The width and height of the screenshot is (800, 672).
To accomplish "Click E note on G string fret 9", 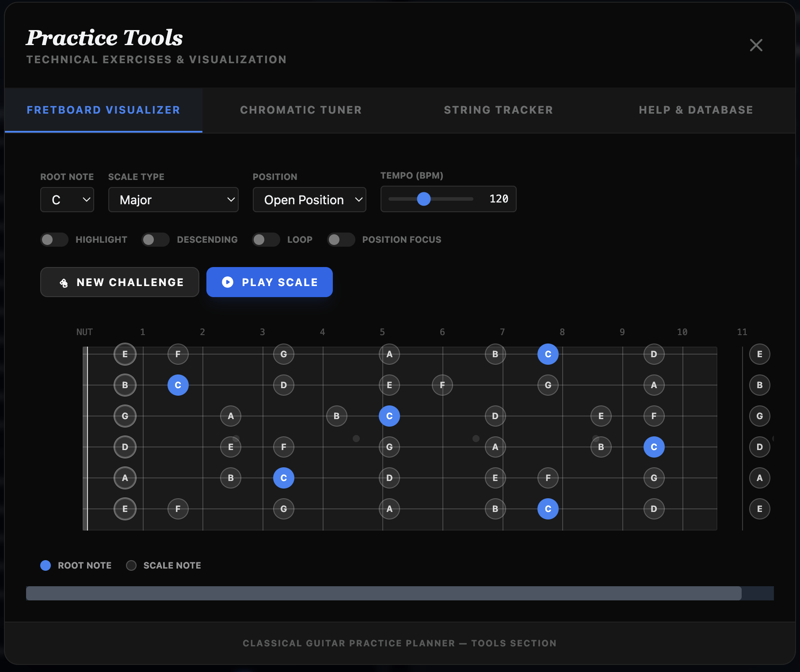I will pyautogui.click(x=601, y=416).
